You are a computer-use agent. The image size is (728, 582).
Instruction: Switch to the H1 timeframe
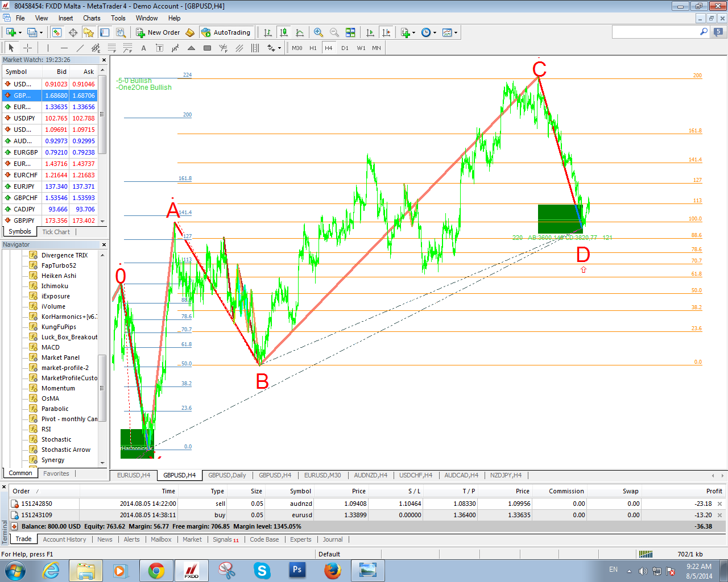tap(313, 48)
